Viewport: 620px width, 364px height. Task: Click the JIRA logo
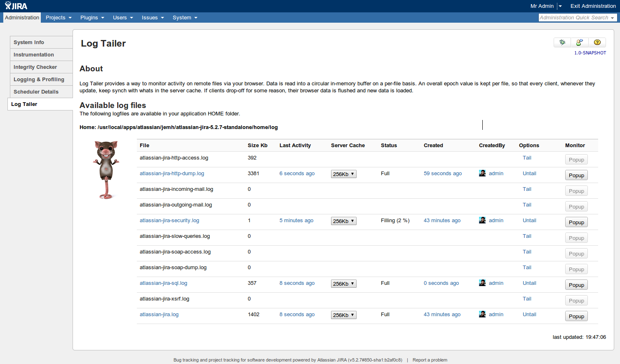coord(16,6)
